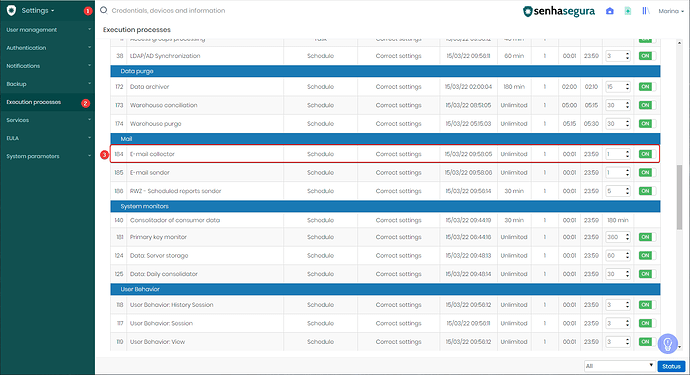Click interval stepper for Data archiver
This screenshot has height=375, width=690.
pyautogui.click(x=628, y=87)
